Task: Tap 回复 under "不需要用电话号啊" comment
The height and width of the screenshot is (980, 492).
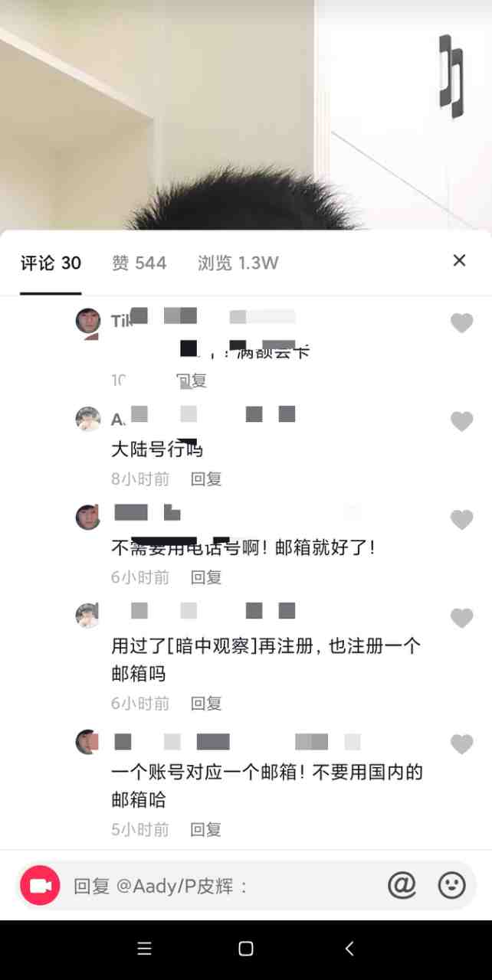Action: point(206,577)
